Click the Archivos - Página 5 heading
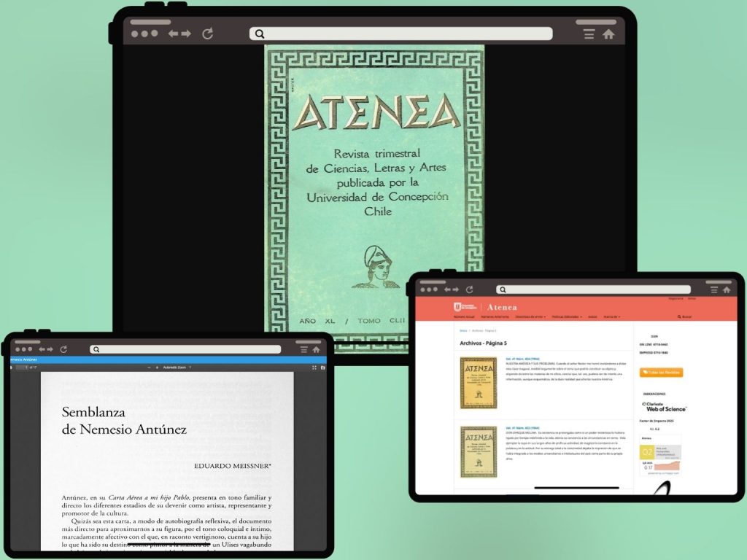747x560 pixels. tap(483, 343)
